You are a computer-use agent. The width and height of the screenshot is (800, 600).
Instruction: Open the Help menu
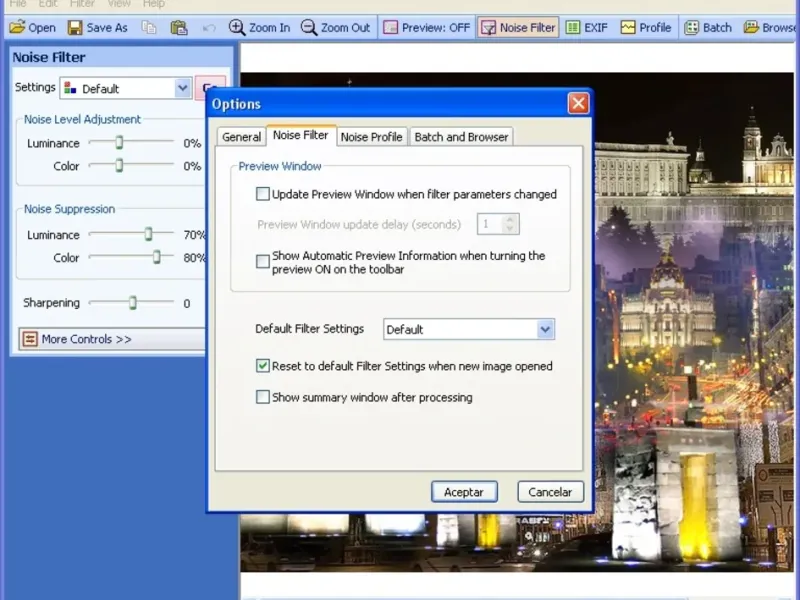pos(154,4)
